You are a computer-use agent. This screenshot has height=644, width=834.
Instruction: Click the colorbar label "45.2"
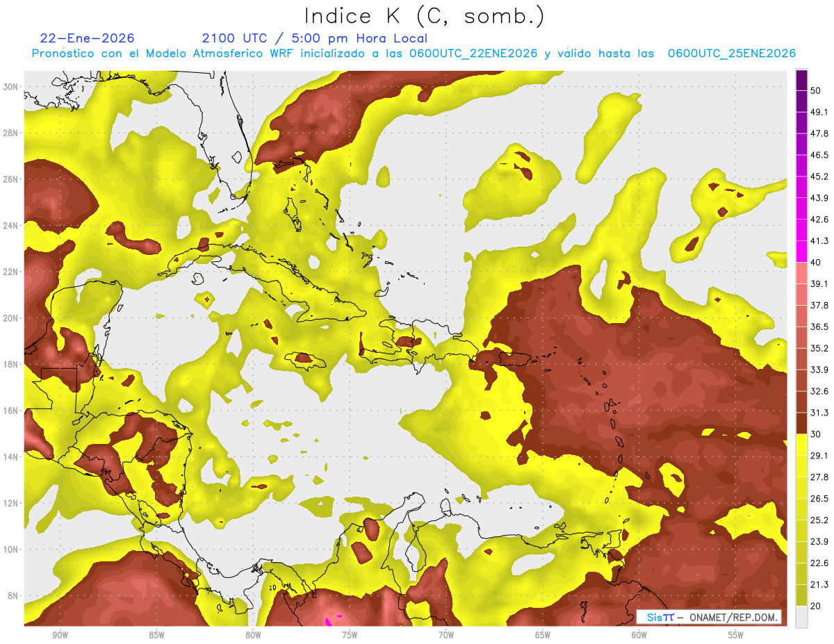click(x=819, y=176)
